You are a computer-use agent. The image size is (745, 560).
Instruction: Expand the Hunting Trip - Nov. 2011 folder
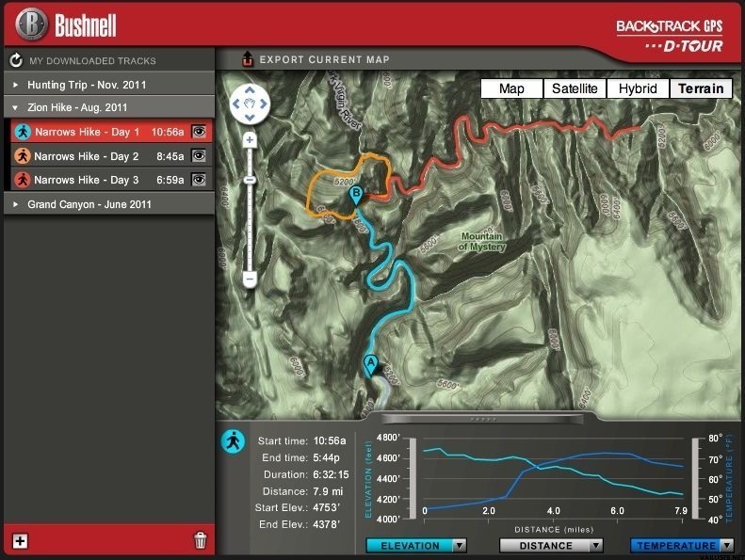15,85
